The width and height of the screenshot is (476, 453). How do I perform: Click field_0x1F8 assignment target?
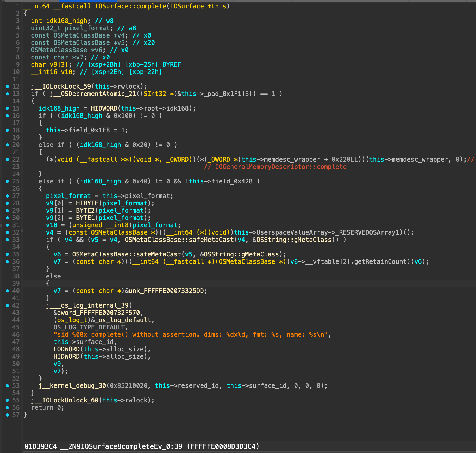coord(89,130)
